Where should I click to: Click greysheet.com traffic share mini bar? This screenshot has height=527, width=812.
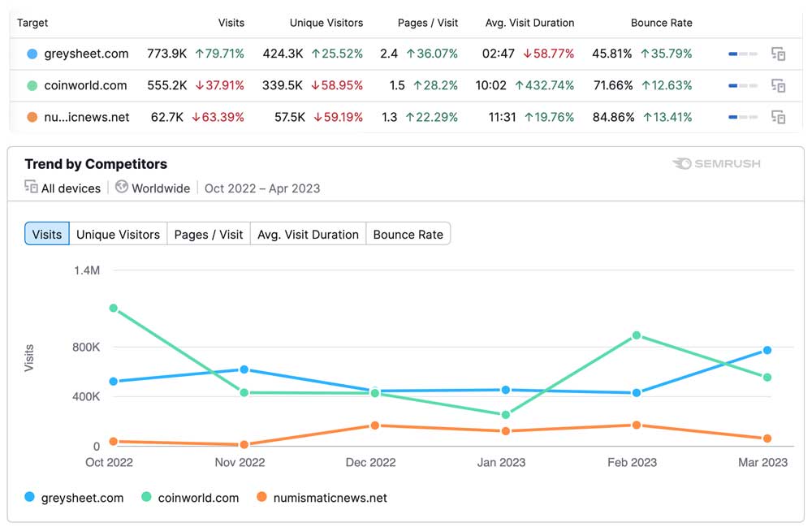[743, 54]
